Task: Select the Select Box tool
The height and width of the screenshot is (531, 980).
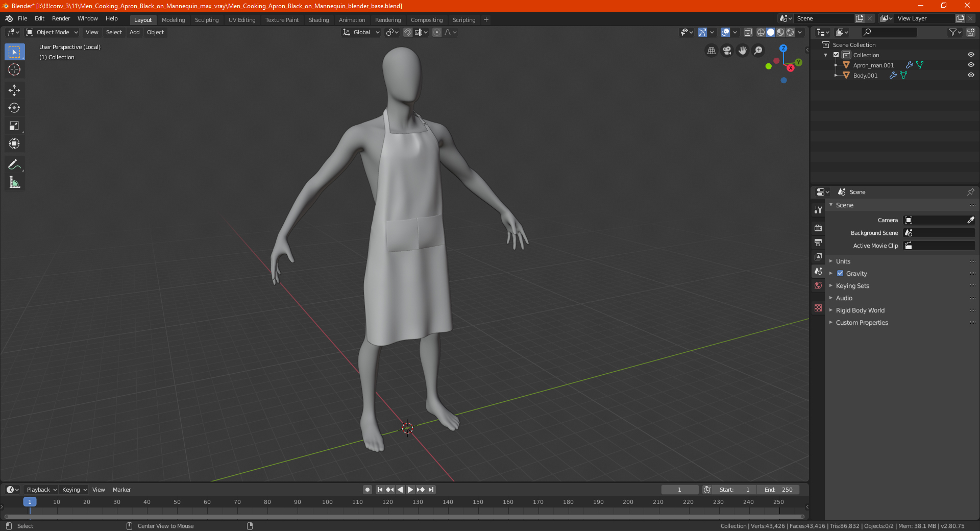Action: click(14, 52)
